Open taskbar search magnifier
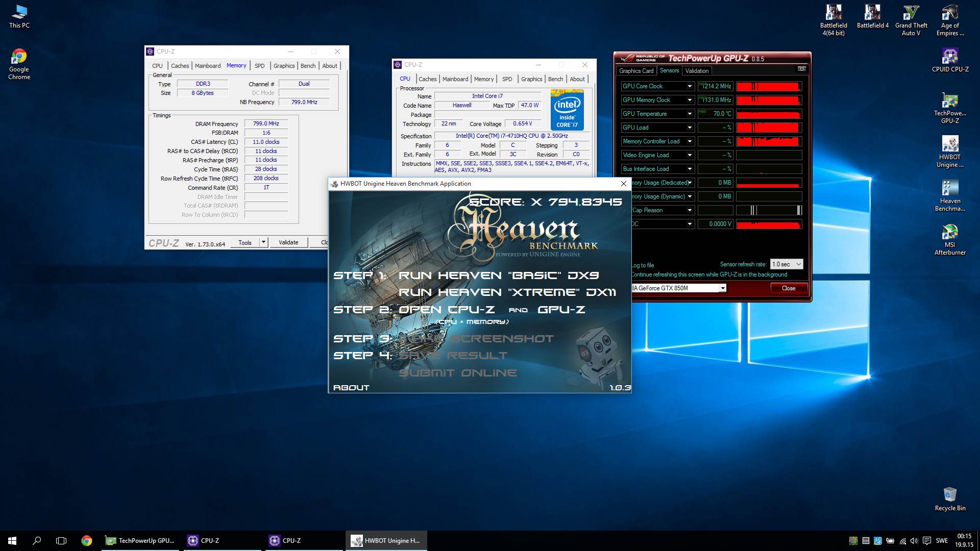Screen dimensions: 980x551 [37, 541]
